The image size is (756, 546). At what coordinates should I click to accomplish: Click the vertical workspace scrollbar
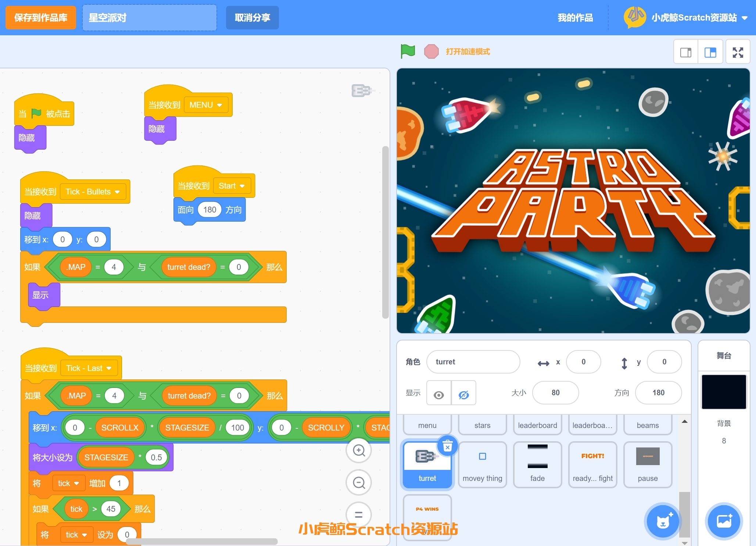tap(386, 232)
